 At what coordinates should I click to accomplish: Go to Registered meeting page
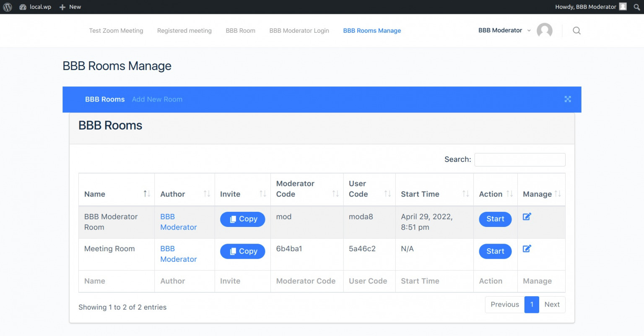pyautogui.click(x=184, y=31)
